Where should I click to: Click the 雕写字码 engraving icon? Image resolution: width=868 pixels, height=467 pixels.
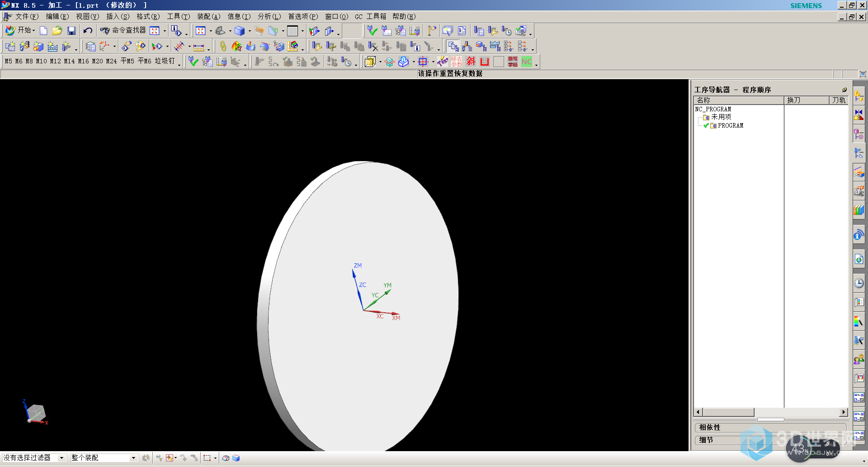[x=513, y=62]
